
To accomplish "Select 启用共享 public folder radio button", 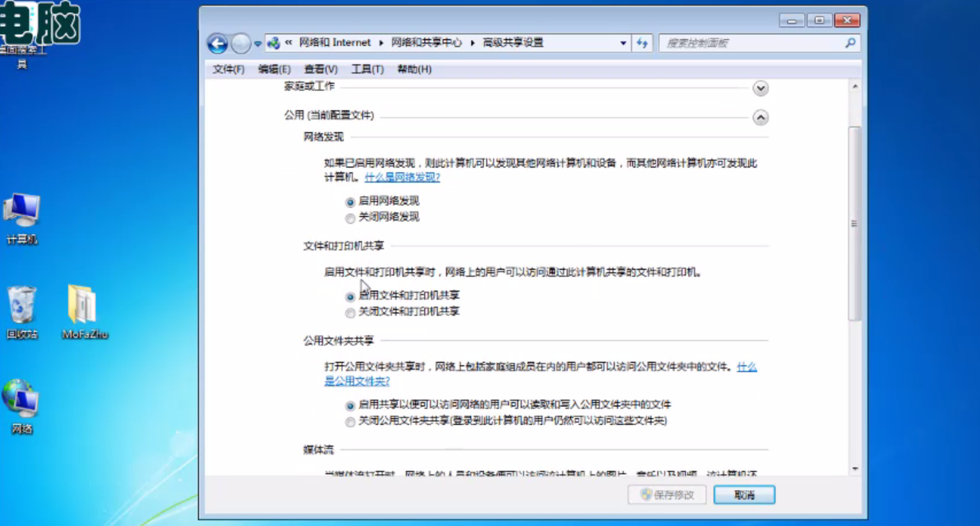I will coord(350,406).
